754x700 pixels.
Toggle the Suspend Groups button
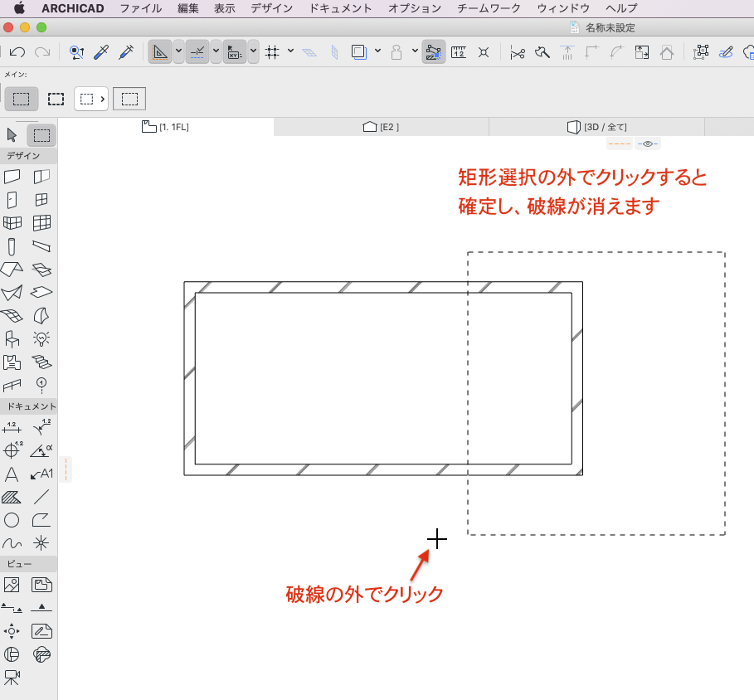pyautogui.click(x=433, y=52)
